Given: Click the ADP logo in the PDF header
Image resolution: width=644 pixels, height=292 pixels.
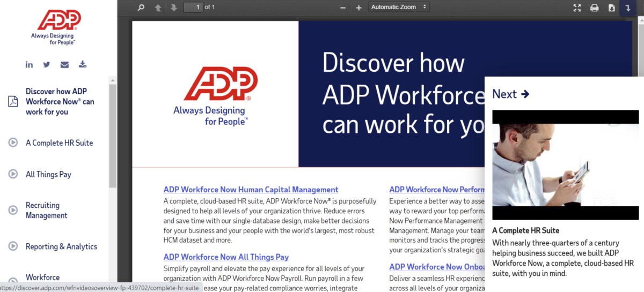Looking at the screenshot, I should (215, 95).
